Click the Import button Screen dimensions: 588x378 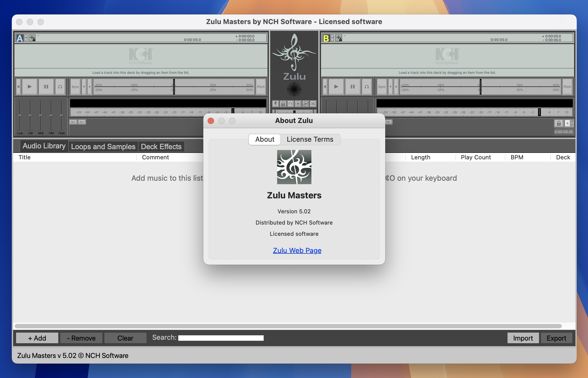(x=523, y=338)
